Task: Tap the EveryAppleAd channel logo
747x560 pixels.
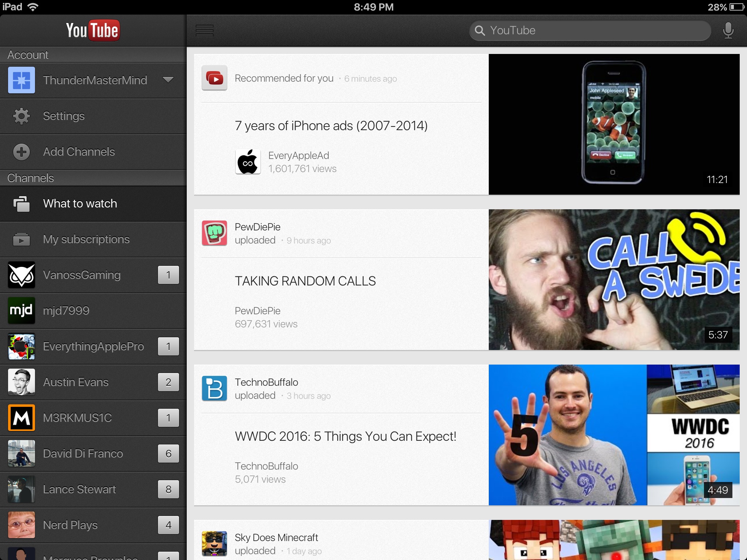Action: point(248,162)
